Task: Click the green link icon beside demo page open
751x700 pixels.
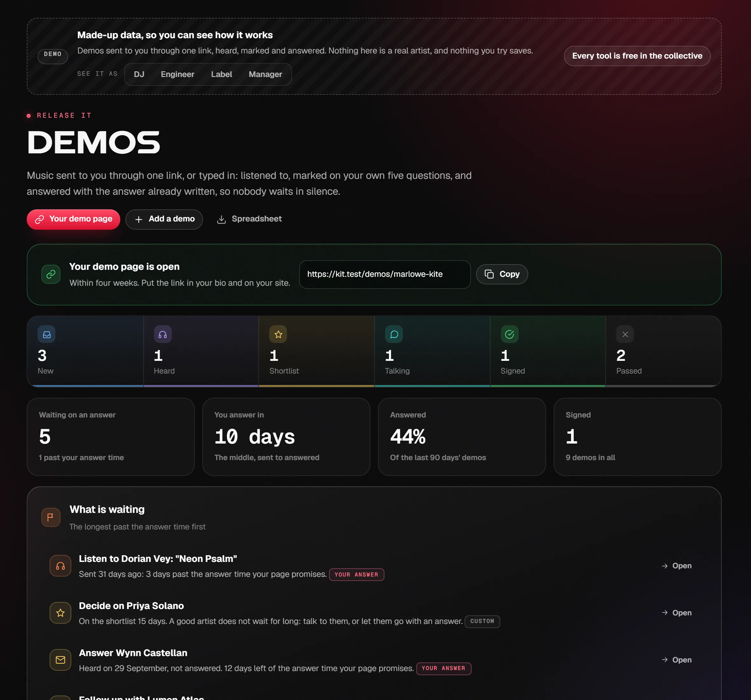Action: [x=51, y=274]
